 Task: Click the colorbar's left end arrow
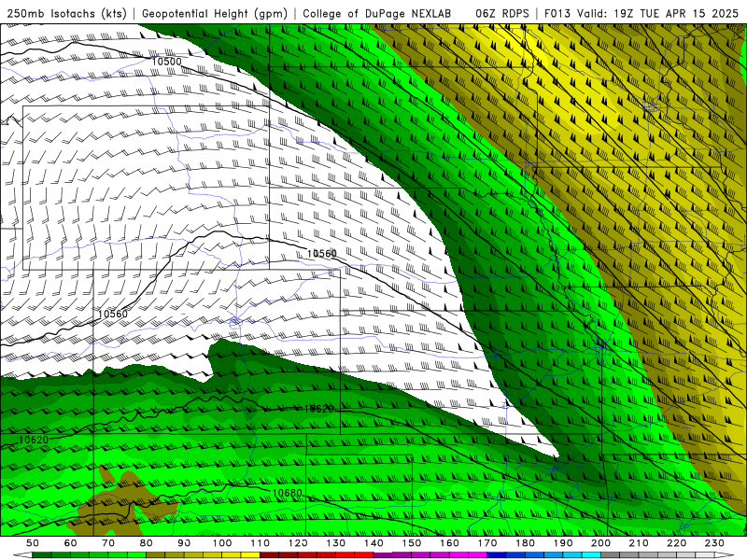click(x=22, y=555)
